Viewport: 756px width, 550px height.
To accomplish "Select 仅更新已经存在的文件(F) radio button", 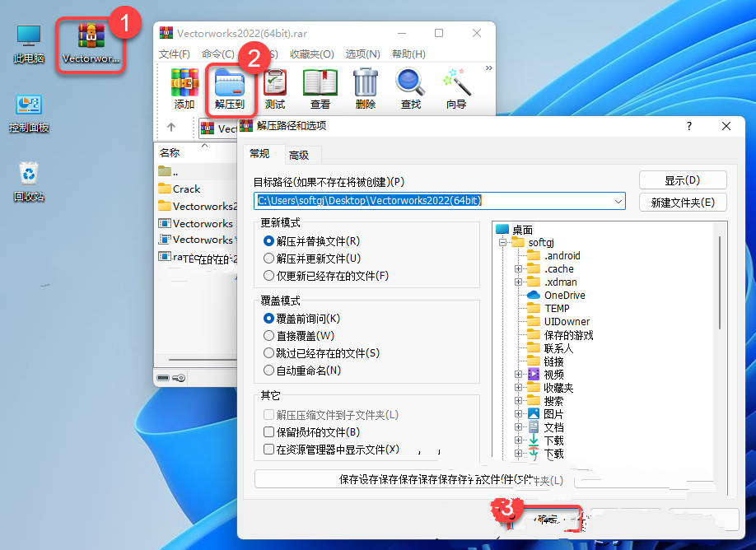I will [x=268, y=276].
